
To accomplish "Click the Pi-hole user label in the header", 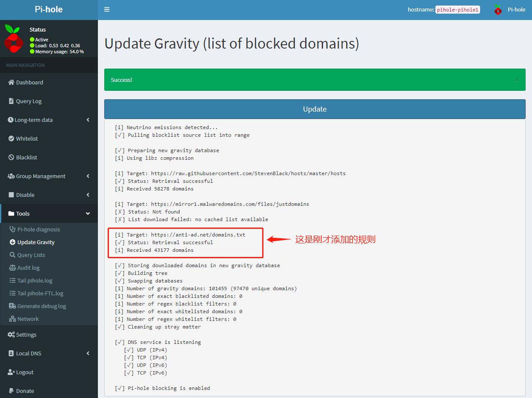I will click(517, 9).
